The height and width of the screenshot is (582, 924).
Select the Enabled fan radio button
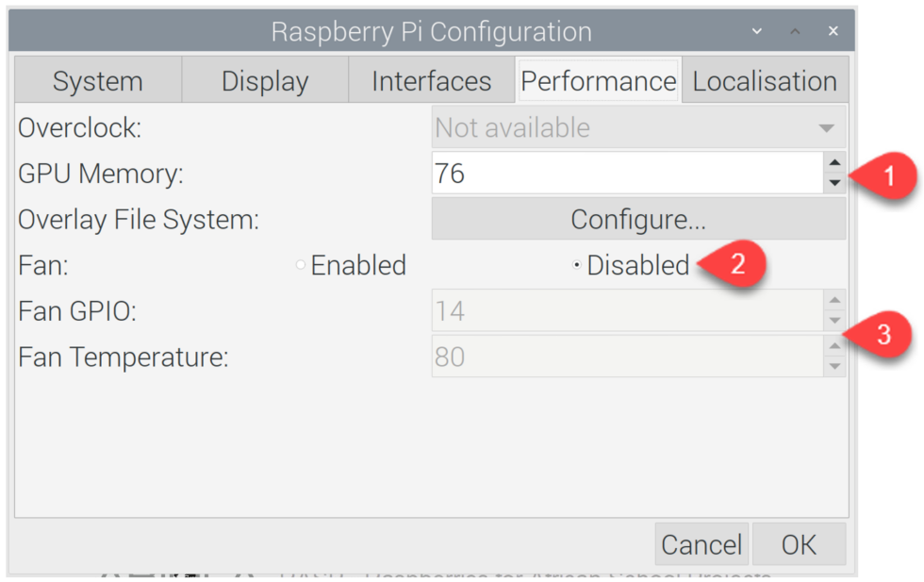click(x=301, y=265)
